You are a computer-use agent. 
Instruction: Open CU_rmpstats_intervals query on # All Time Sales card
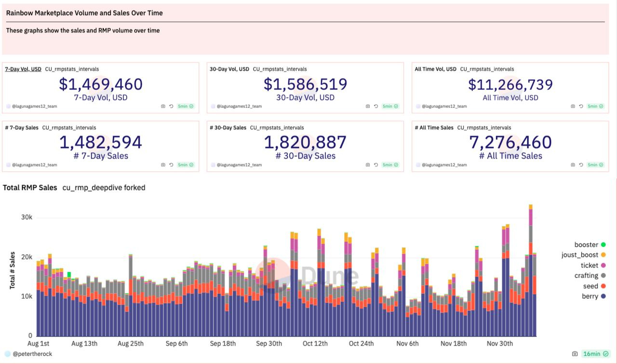(484, 128)
